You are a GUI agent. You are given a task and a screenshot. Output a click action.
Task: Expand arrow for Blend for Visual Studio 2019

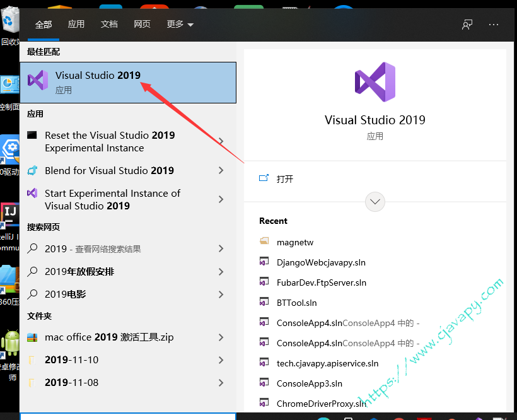(221, 170)
